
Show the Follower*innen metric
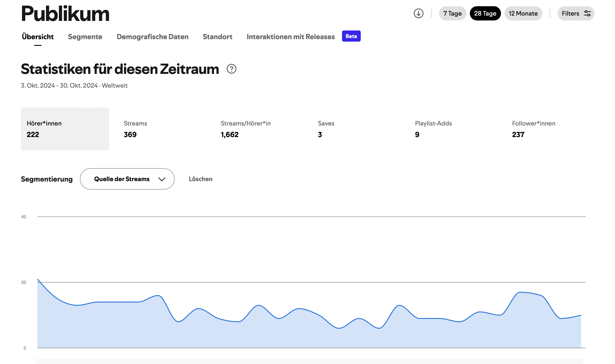pos(533,129)
